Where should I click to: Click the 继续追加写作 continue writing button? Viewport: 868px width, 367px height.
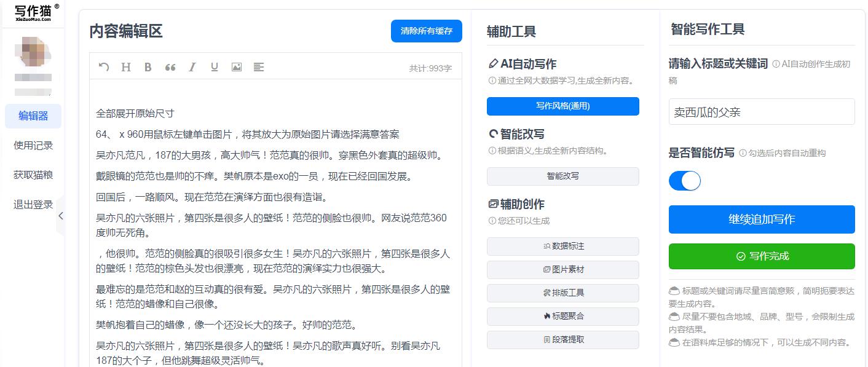coord(761,219)
